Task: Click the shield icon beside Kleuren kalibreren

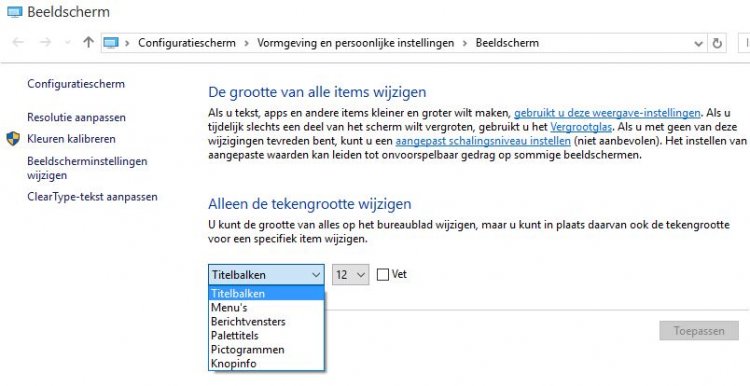Action: [13, 139]
